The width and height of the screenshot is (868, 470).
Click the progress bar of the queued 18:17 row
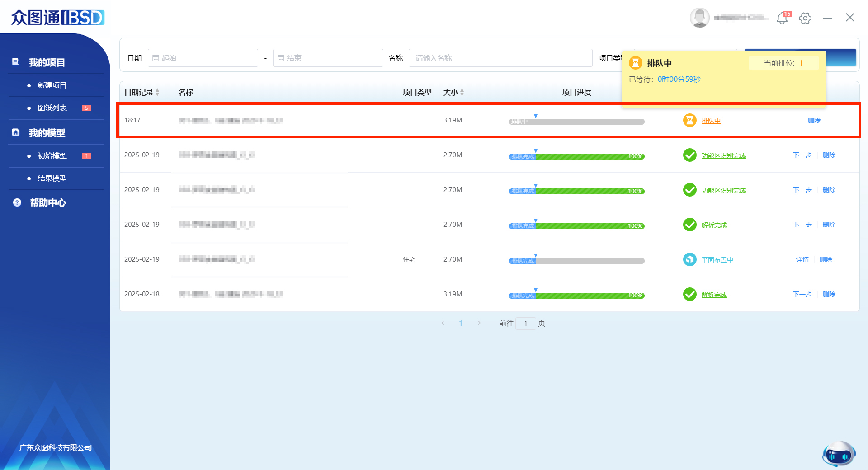576,122
